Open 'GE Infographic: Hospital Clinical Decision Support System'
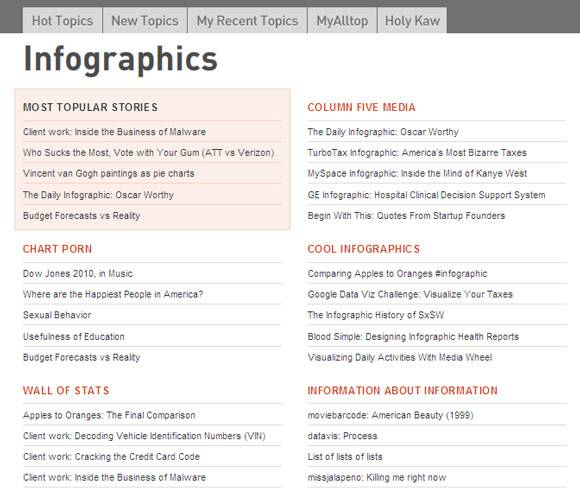580x488 pixels. point(426,195)
